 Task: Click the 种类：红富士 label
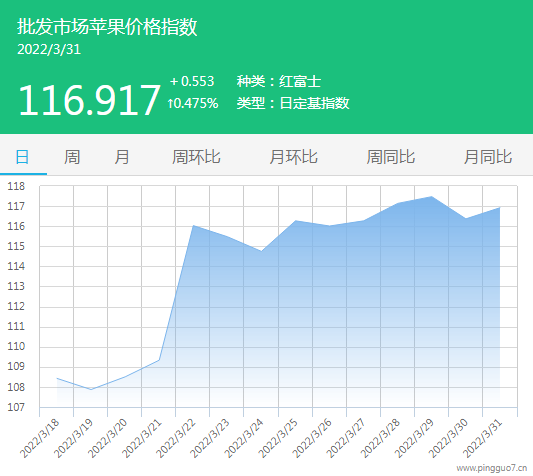pyautogui.click(x=279, y=81)
